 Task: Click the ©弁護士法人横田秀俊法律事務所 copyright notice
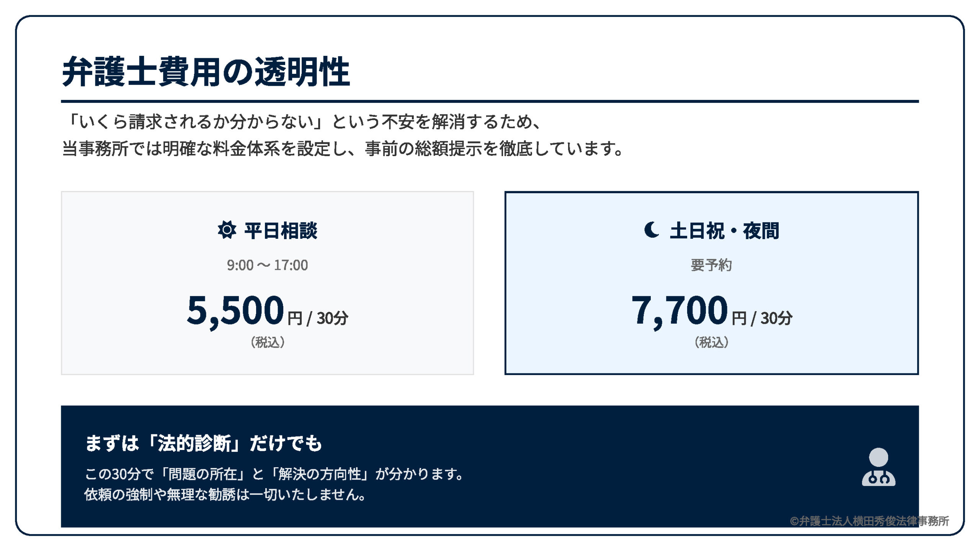coord(869,521)
